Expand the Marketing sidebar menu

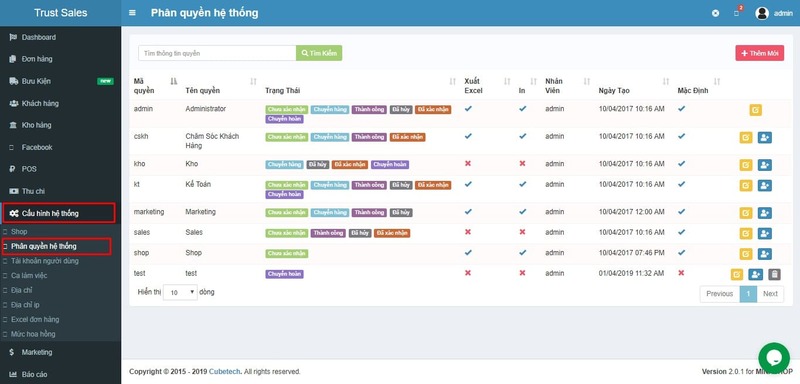click(x=60, y=352)
